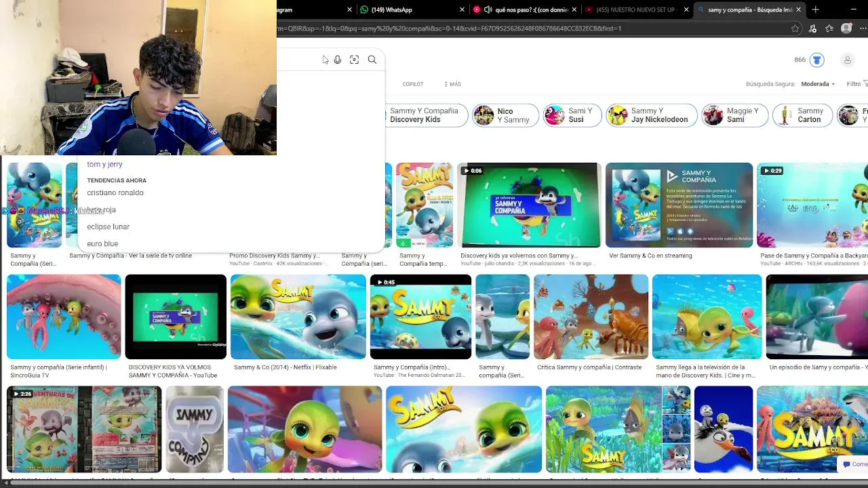This screenshot has height=488, width=868.
Task: Close the WhatsApp tab
Action: (462, 9)
